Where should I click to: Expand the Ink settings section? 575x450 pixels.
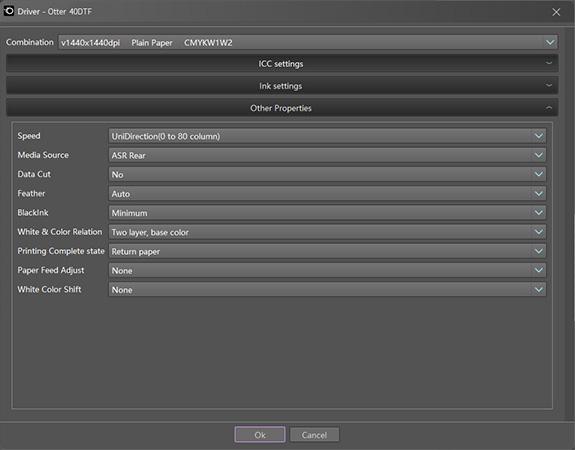coord(282,86)
